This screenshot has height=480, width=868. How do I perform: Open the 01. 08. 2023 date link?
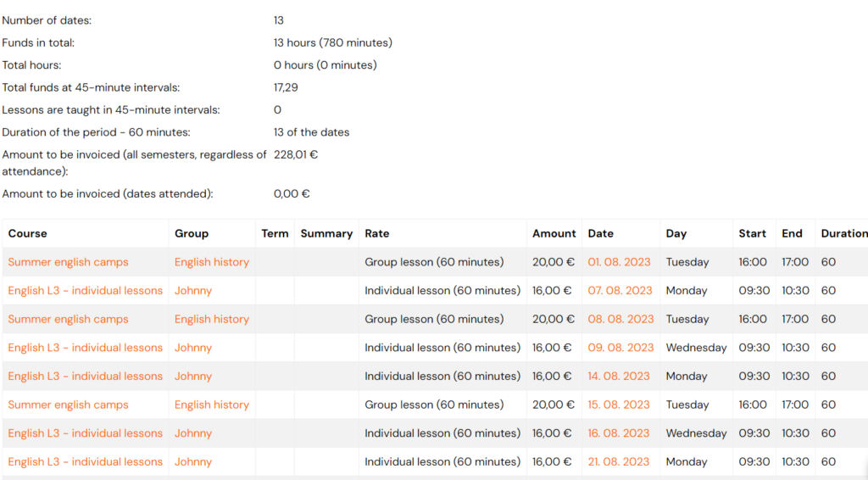coord(619,262)
